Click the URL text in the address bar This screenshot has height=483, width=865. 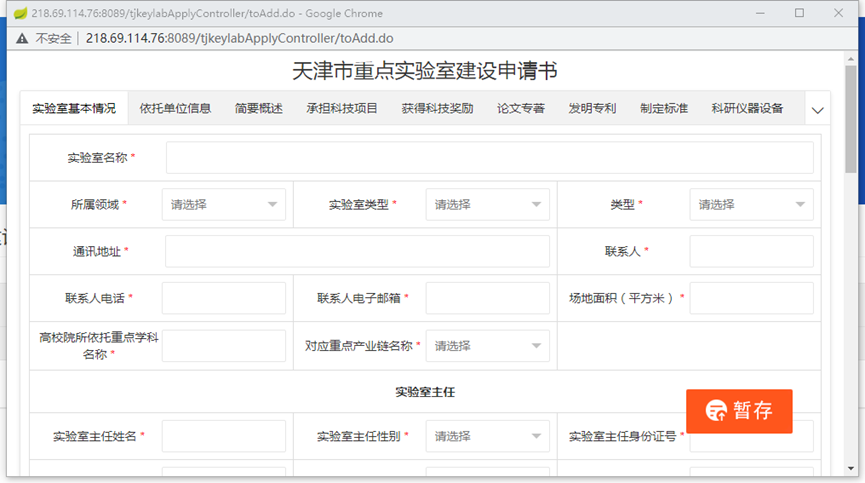239,38
